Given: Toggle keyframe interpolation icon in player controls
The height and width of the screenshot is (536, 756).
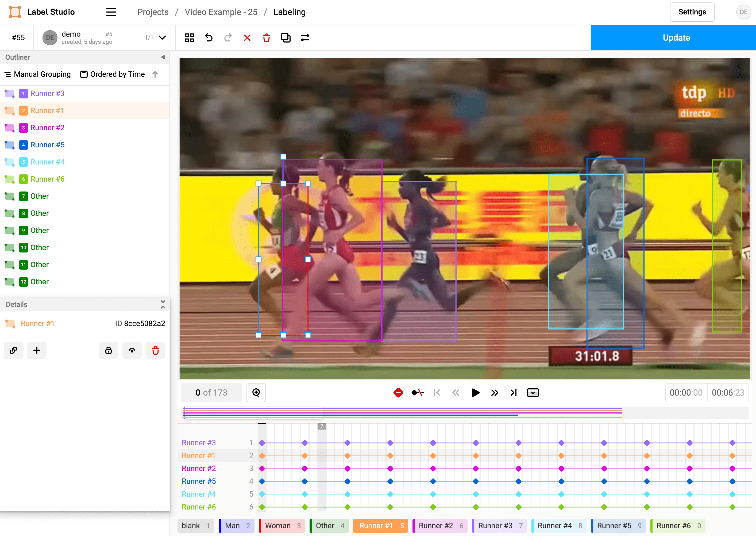Looking at the screenshot, I should click(x=417, y=392).
